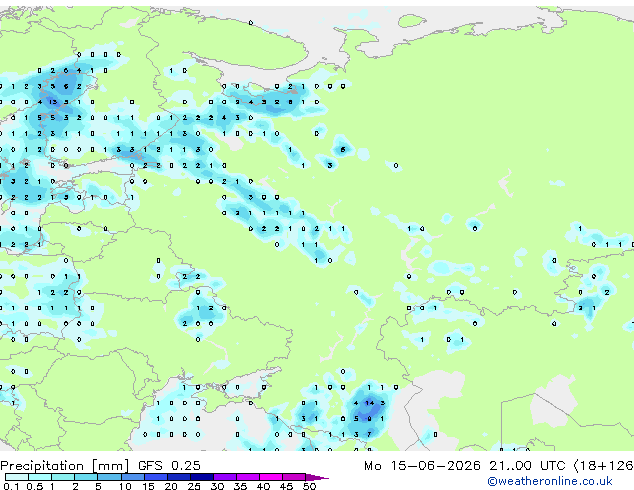Click the purple arrow tip above 50 mm
634x490 pixels.
pyautogui.click(x=317, y=477)
